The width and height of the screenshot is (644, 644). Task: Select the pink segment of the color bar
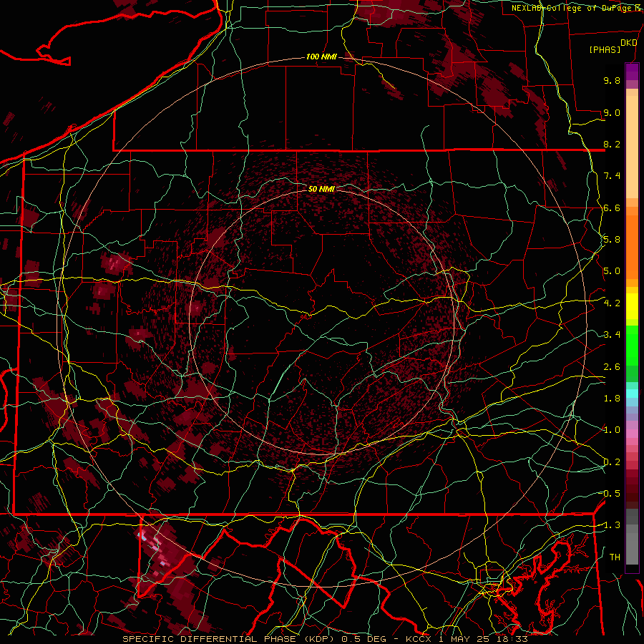(x=632, y=434)
